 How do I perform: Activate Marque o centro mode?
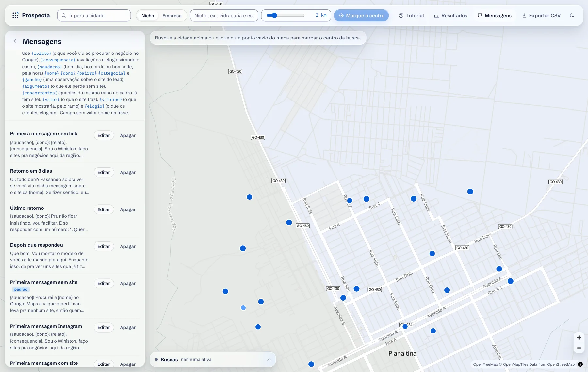tap(361, 15)
